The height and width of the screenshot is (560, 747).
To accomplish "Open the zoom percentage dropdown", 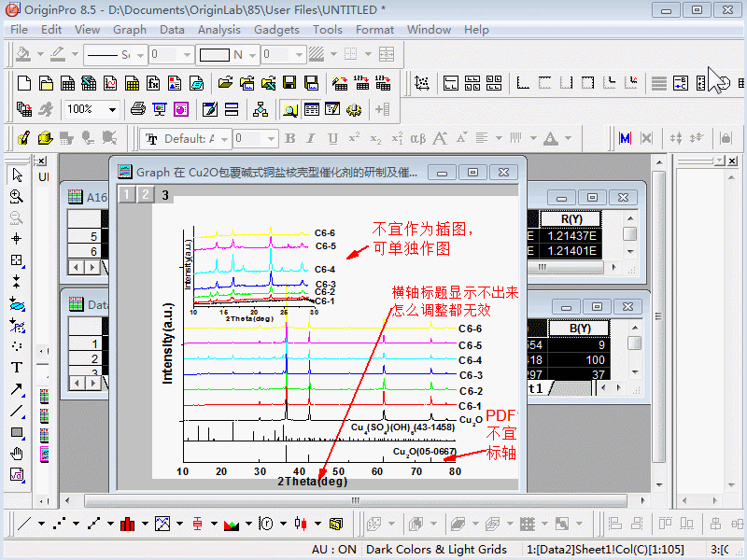I will pyautogui.click(x=112, y=108).
